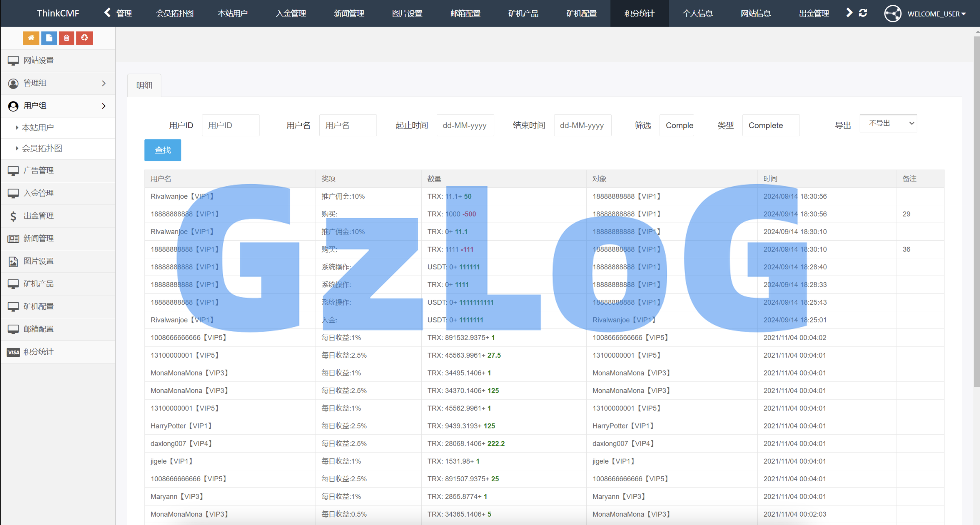The width and height of the screenshot is (980, 525).
Task: Open 会员拓扑图 under 用户组
Action: (x=42, y=149)
